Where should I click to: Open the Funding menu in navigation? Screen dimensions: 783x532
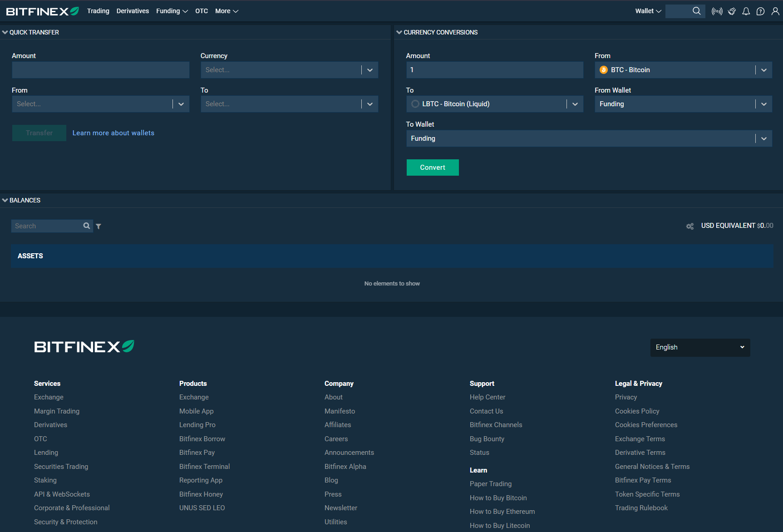(172, 11)
